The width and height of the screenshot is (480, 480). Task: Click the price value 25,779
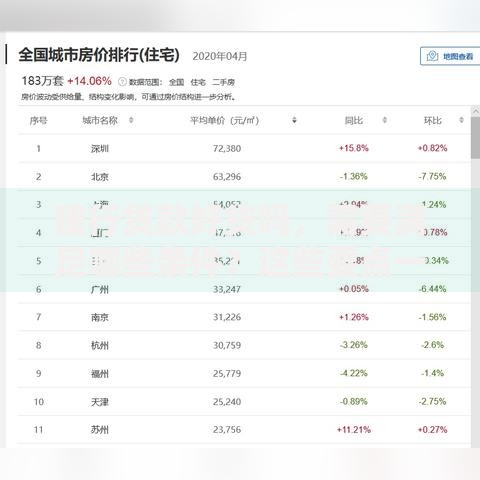tap(227, 373)
